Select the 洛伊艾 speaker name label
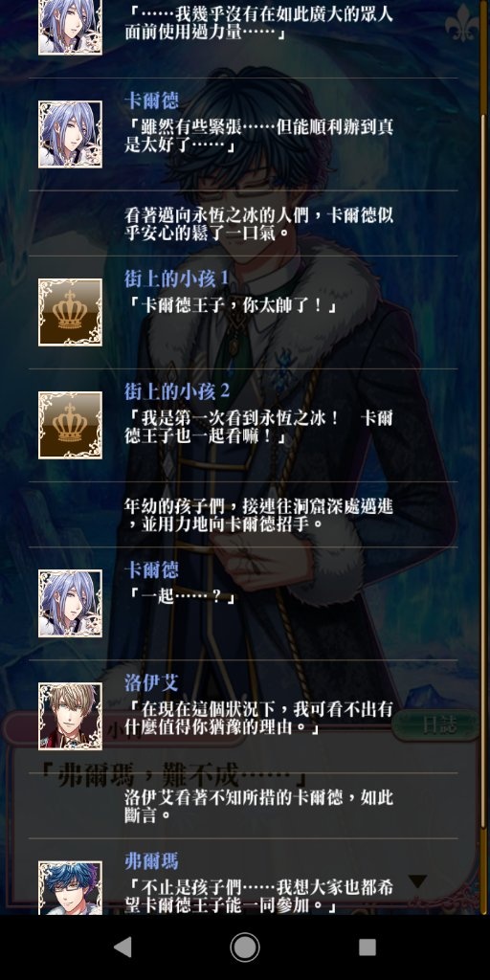Screen dimensions: 490x980 (150, 682)
